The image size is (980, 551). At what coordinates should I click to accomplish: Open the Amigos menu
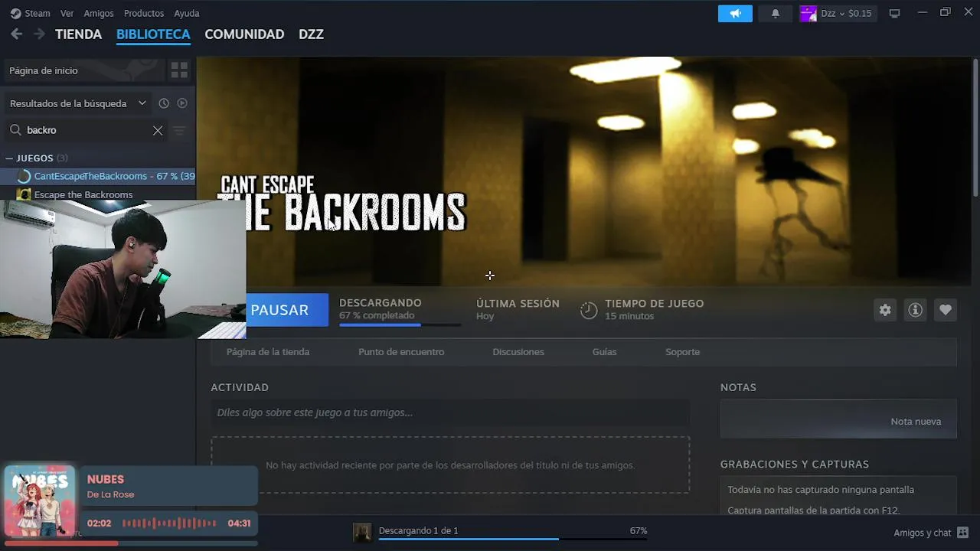click(99, 13)
